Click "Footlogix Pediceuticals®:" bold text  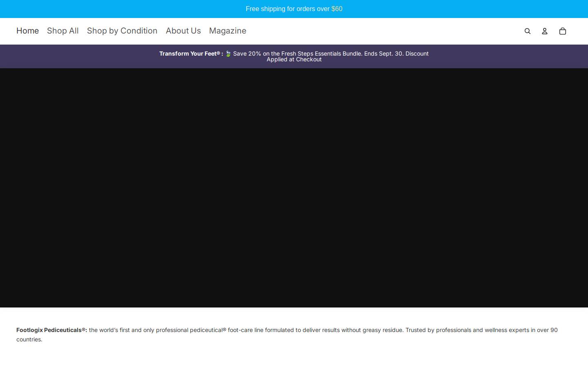tap(52, 330)
